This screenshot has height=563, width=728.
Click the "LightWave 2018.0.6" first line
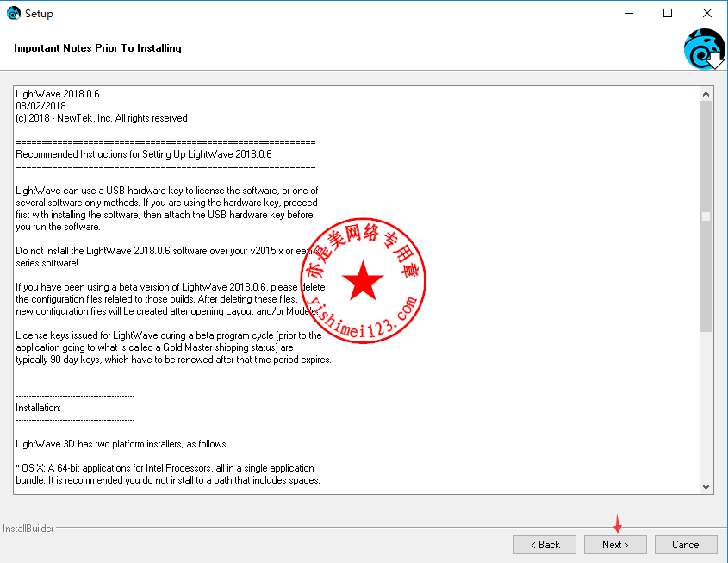click(58, 94)
